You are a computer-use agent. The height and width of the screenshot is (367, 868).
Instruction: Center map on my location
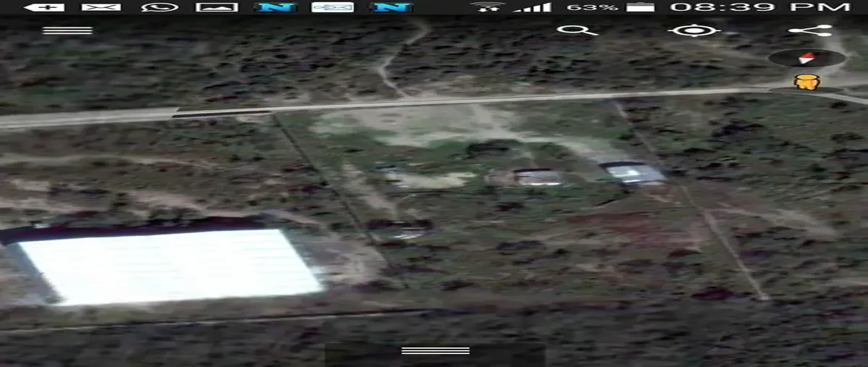click(x=694, y=30)
